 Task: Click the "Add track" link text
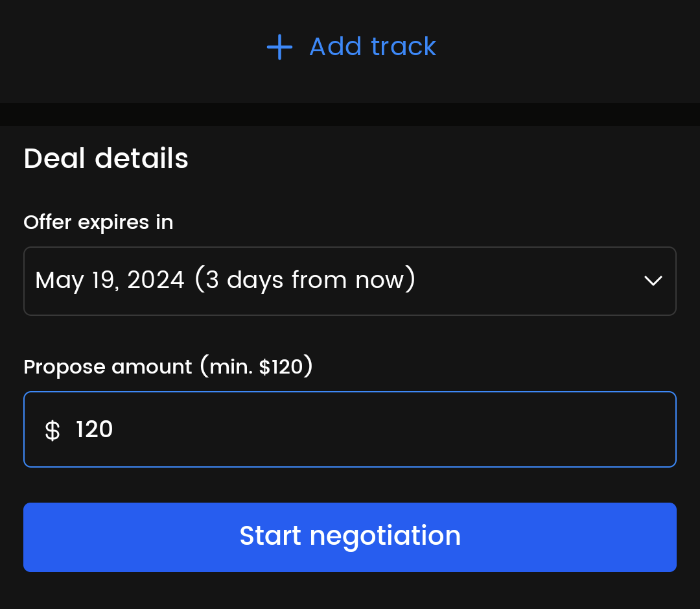click(372, 47)
